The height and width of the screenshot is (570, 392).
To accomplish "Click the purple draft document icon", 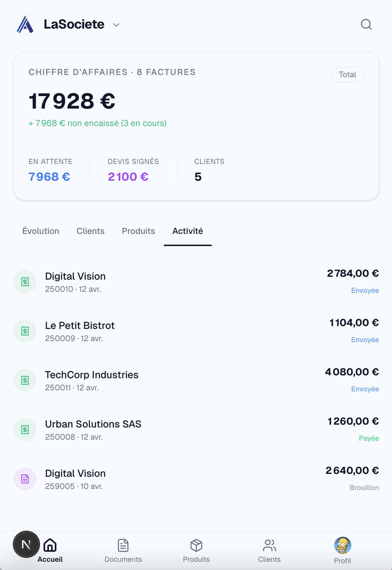I will point(25,479).
